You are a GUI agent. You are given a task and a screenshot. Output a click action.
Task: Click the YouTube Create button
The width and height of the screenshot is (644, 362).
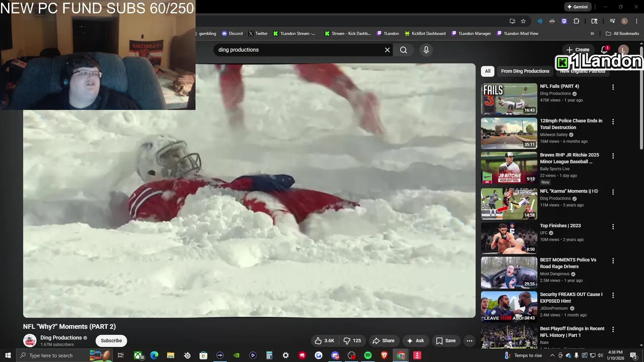click(578, 50)
